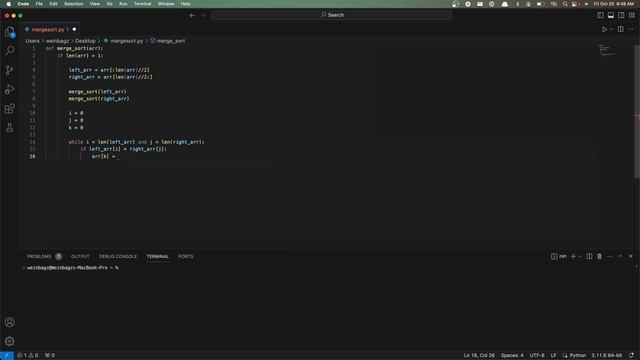Click the editor minimap preview

607,50
